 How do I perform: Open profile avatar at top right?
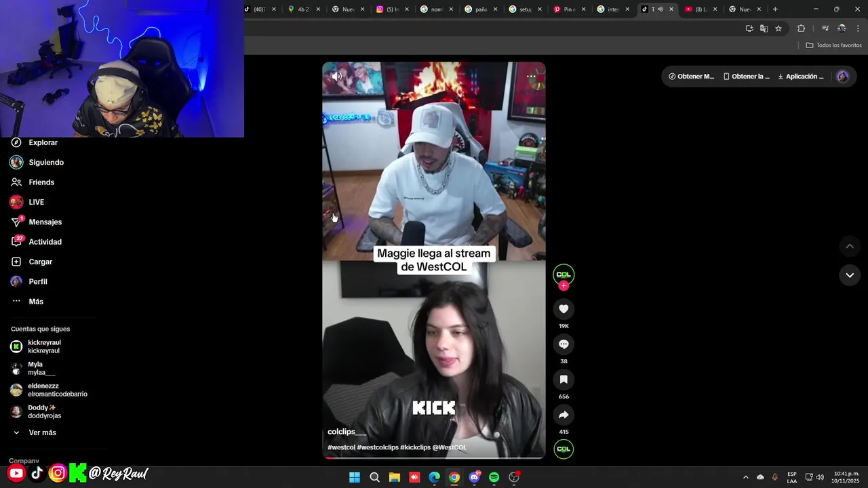[843, 77]
